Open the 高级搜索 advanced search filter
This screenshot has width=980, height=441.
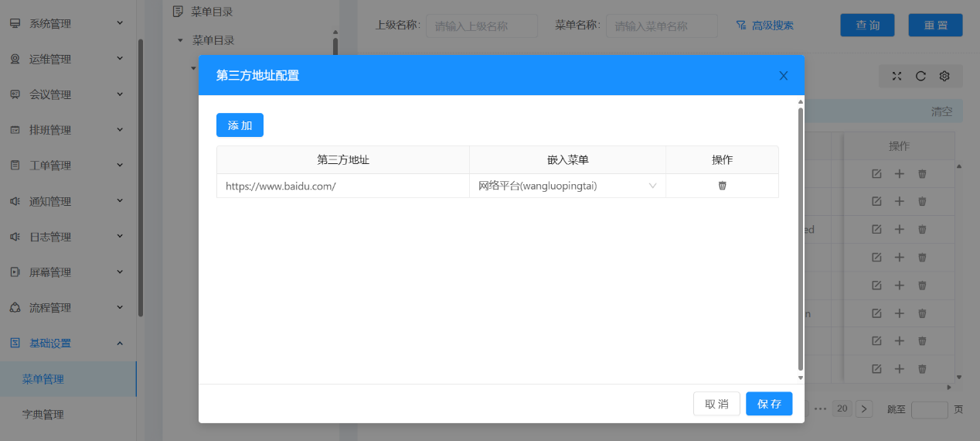pyautogui.click(x=764, y=26)
